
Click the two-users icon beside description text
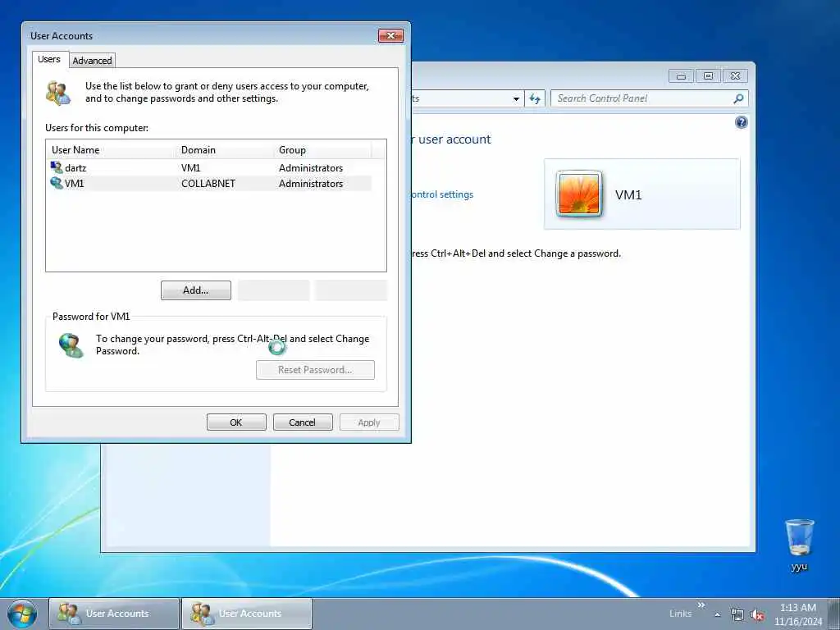pos(58,93)
